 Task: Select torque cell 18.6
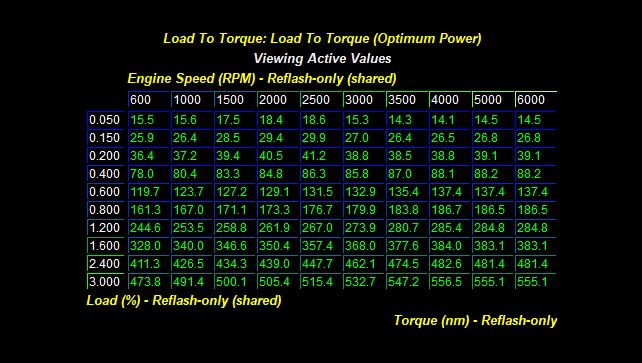coord(321,119)
